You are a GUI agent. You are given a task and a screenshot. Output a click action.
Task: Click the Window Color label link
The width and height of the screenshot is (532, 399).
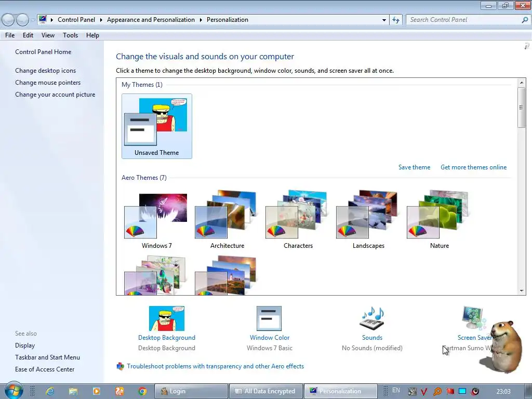270,338
